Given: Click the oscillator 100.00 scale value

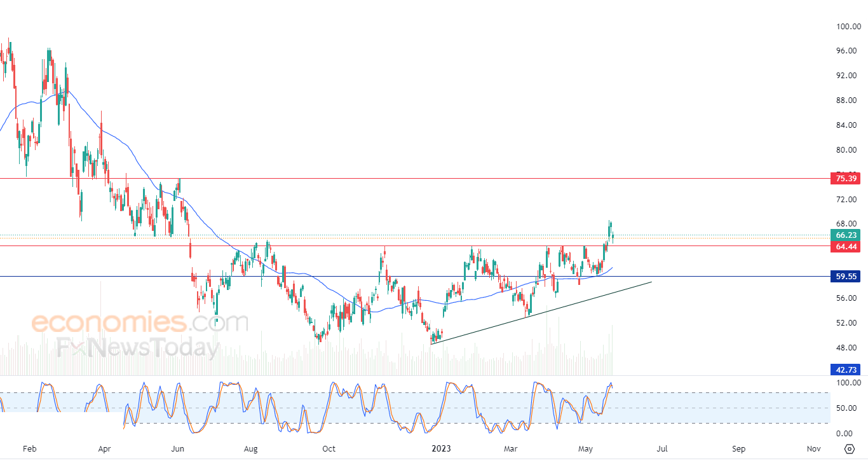Looking at the screenshot, I should tap(848, 383).
